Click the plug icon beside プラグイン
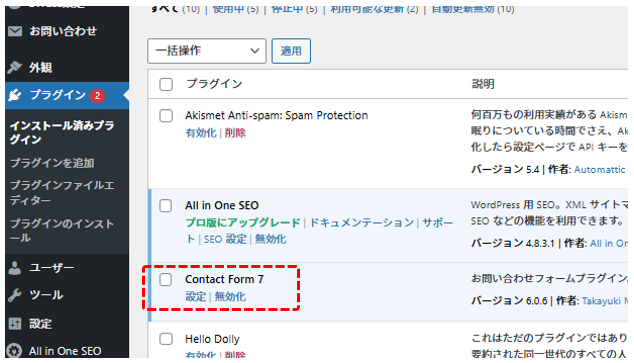634x363 pixels. 15,95
